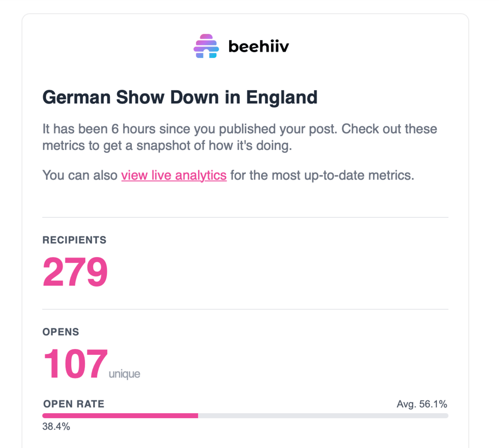Select the OPENS label
This screenshot has width=499, height=448.
tap(61, 332)
